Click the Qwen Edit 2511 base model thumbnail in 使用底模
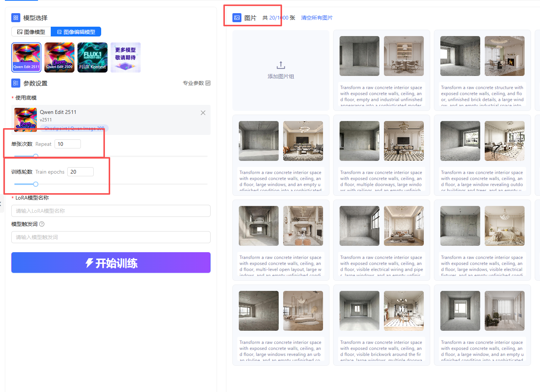This screenshot has width=540, height=392. coord(26,120)
